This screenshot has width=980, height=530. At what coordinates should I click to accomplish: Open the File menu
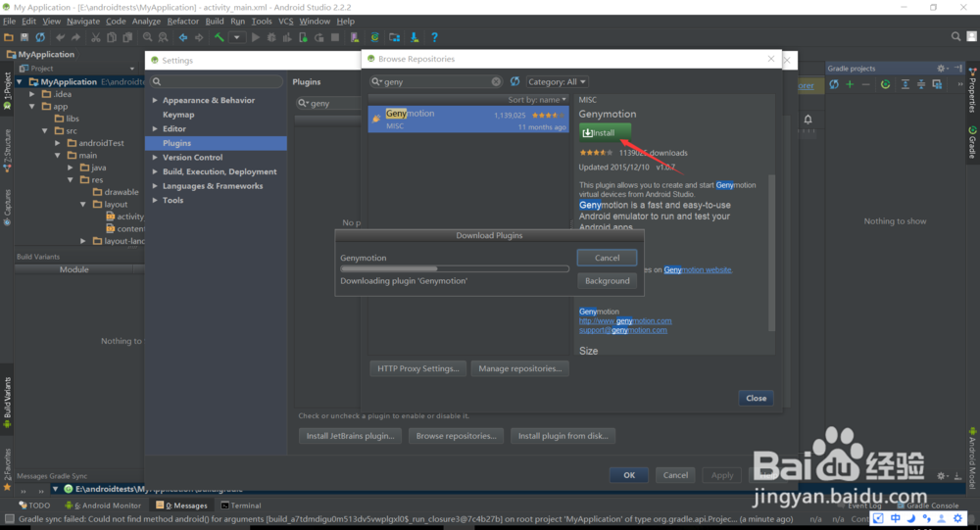pyautogui.click(x=10, y=22)
